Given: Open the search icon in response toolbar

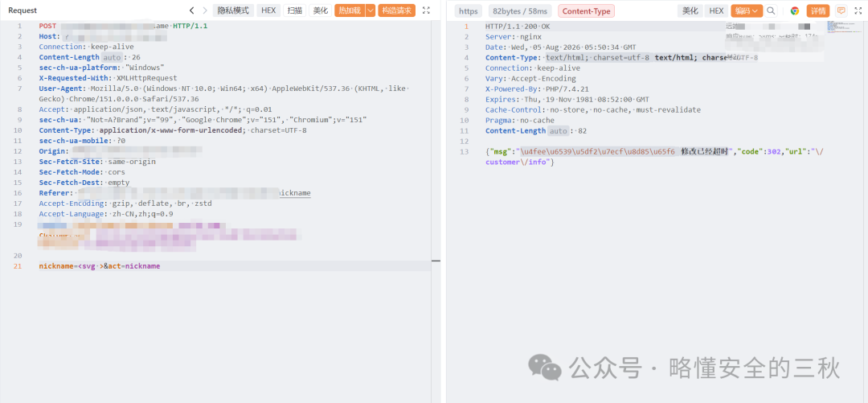Looking at the screenshot, I should 771,11.
